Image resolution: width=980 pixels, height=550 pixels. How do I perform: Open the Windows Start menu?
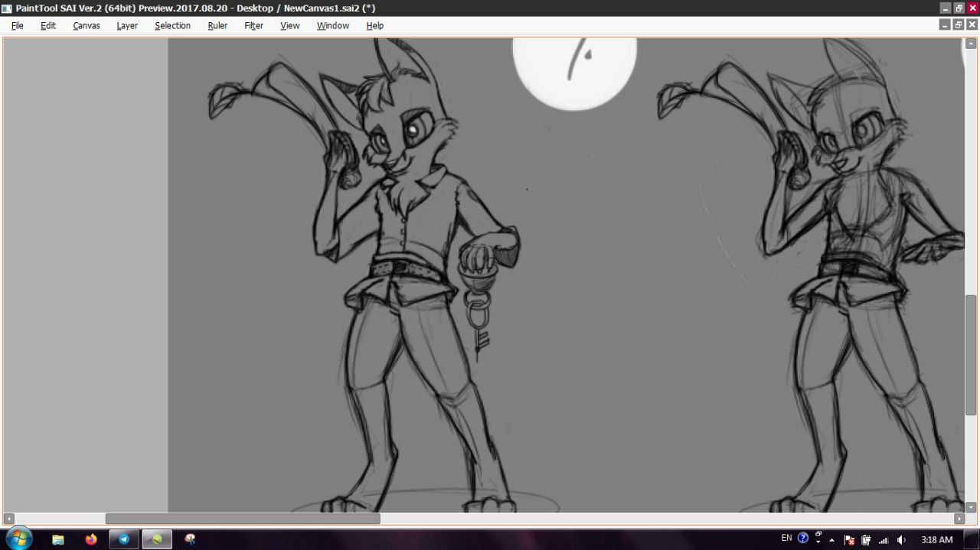[x=18, y=539]
